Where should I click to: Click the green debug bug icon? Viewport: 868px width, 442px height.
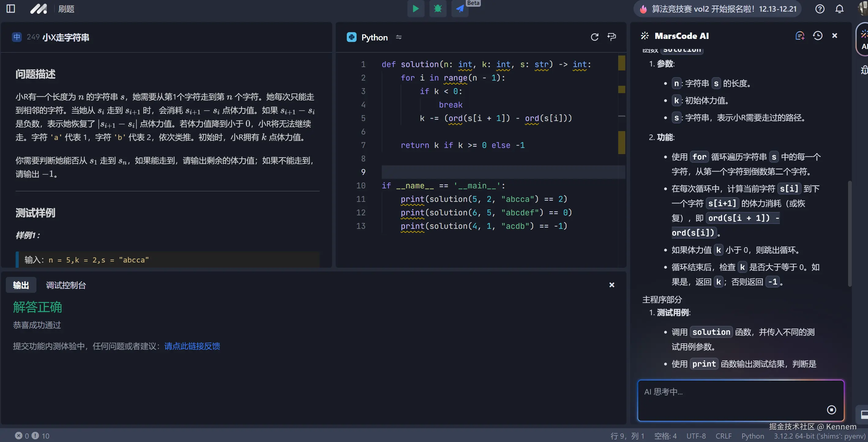[438, 9]
